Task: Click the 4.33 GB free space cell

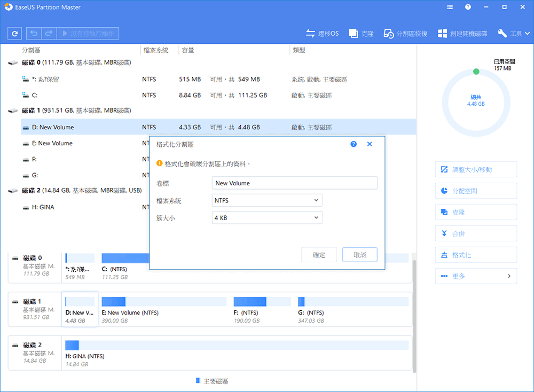Action: point(190,127)
